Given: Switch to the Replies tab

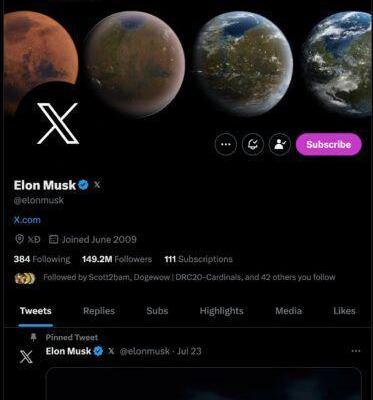Looking at the screenshot, I should 99,311.
